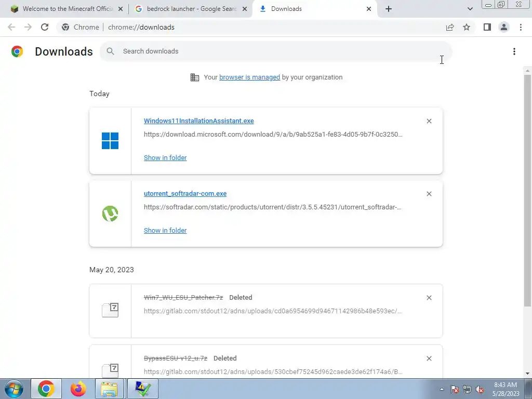
Task: Switch to bedrock launcher Google Search tab
Action: point(191,9)
